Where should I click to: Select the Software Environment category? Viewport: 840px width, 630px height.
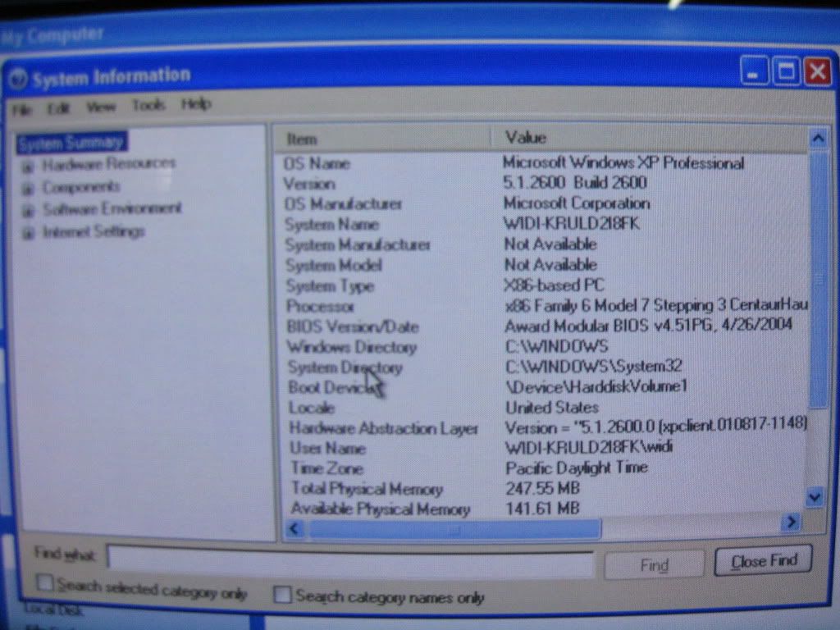click(112, 208)
